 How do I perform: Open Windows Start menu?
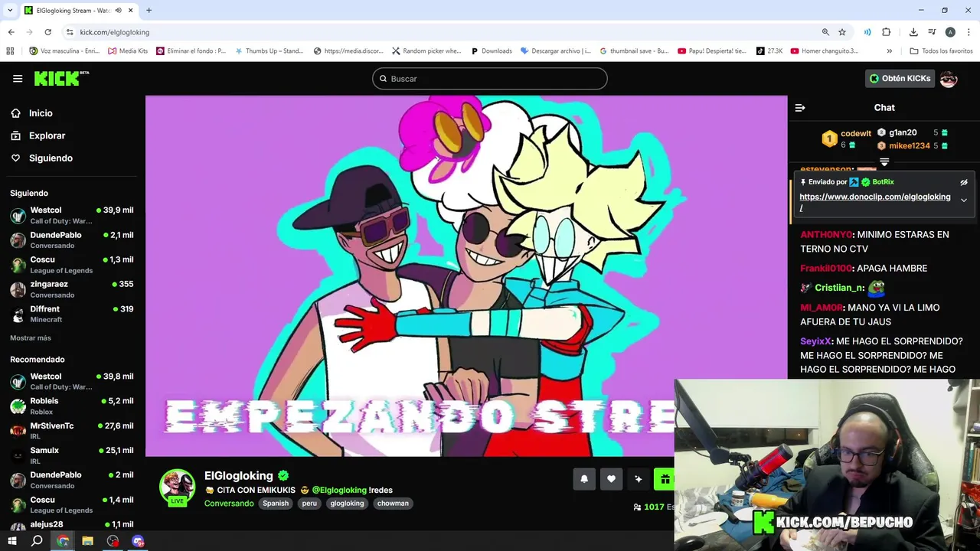pyautogui.click(x=11, y=541)
